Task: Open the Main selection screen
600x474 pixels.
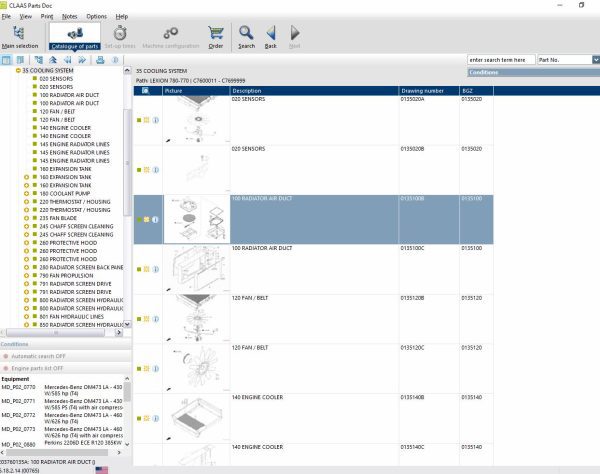Action: tap(20, 37)
